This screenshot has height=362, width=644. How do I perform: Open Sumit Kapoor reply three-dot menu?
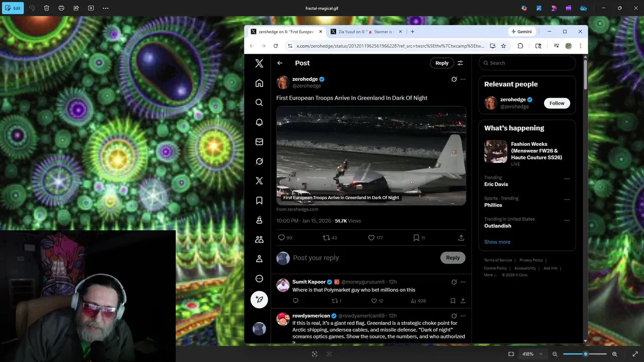[x=463, y=282]
